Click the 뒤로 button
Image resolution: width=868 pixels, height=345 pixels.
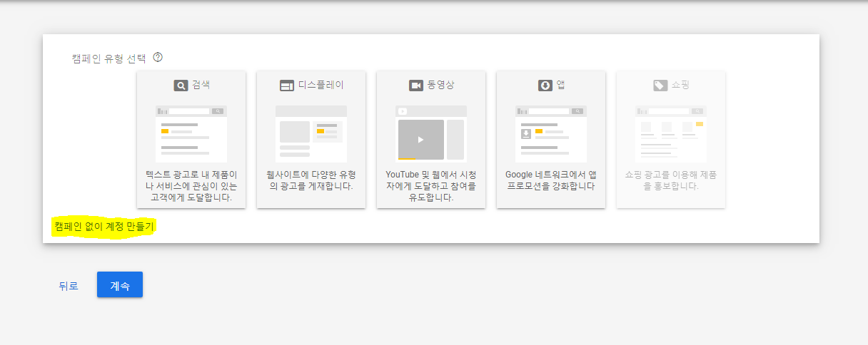coord(69,286)
